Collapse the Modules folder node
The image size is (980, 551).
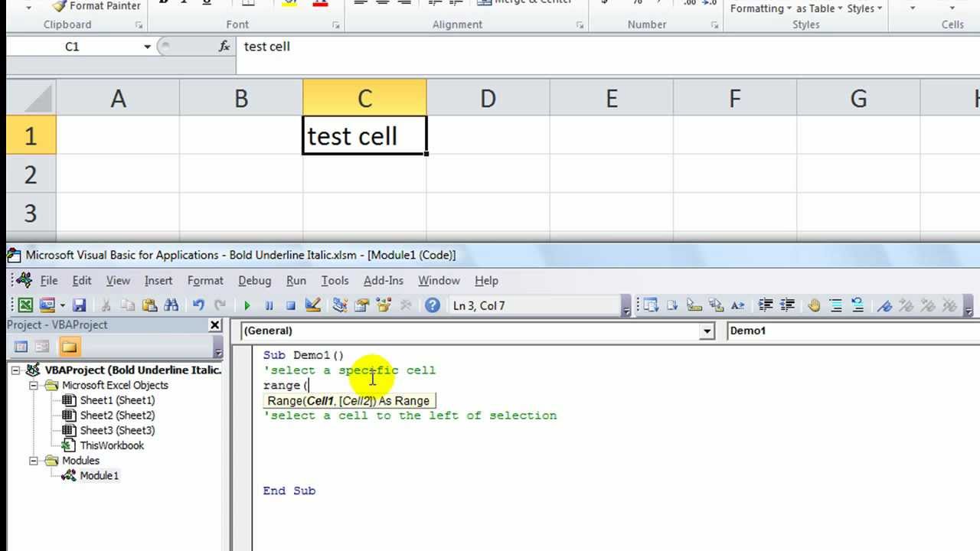pyautogui.click(x=34, y=461)
